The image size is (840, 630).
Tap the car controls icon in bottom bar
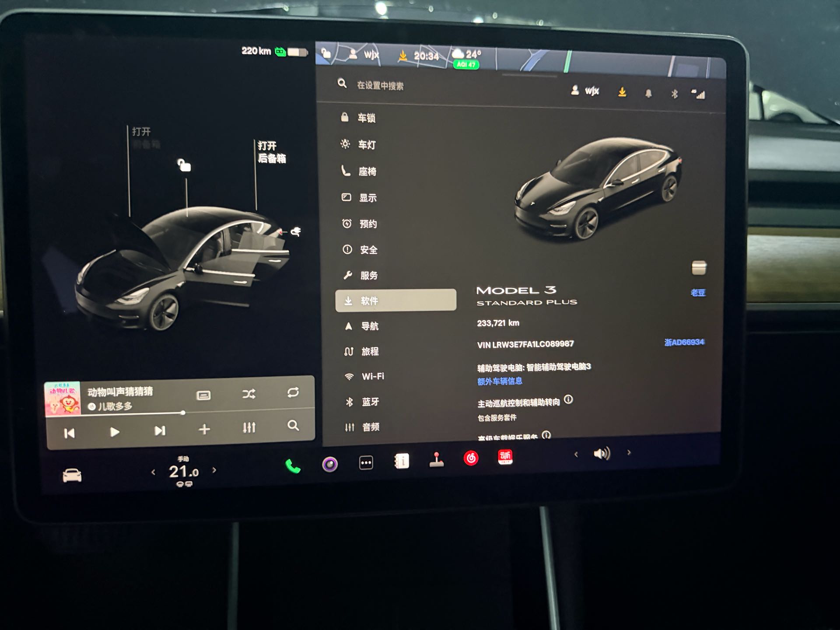coord(72,476)
